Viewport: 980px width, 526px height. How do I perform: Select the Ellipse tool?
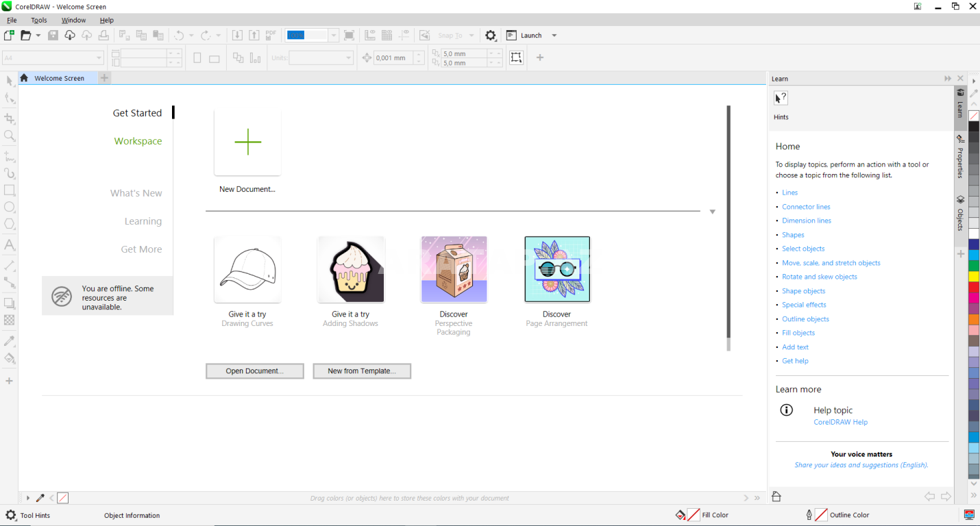pos(10,207)
